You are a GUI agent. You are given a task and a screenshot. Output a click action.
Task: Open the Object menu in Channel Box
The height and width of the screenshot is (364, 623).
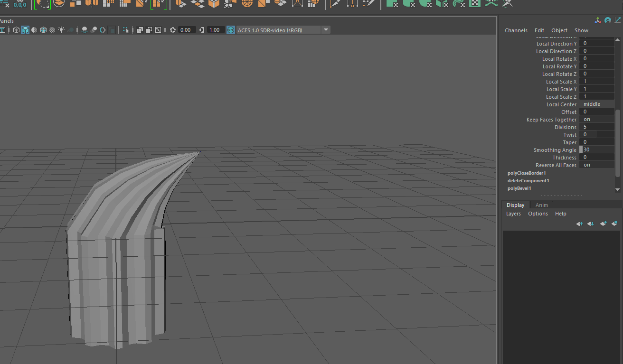pyautogui.click(x=559, y=30)
